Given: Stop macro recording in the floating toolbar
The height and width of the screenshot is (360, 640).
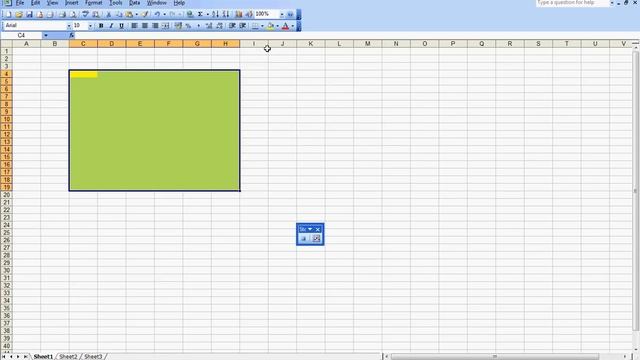Looking at the screenshot, I should tap(303, 239).
